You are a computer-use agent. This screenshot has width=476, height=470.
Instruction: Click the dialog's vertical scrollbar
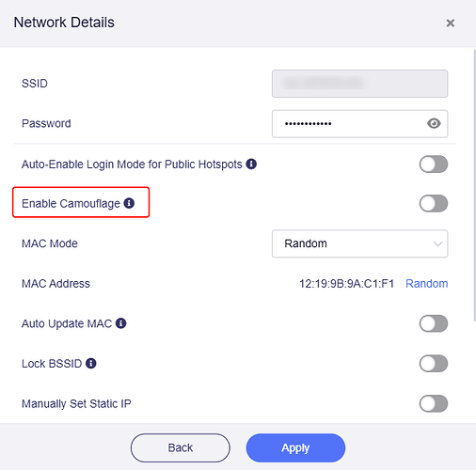[474, 185]
